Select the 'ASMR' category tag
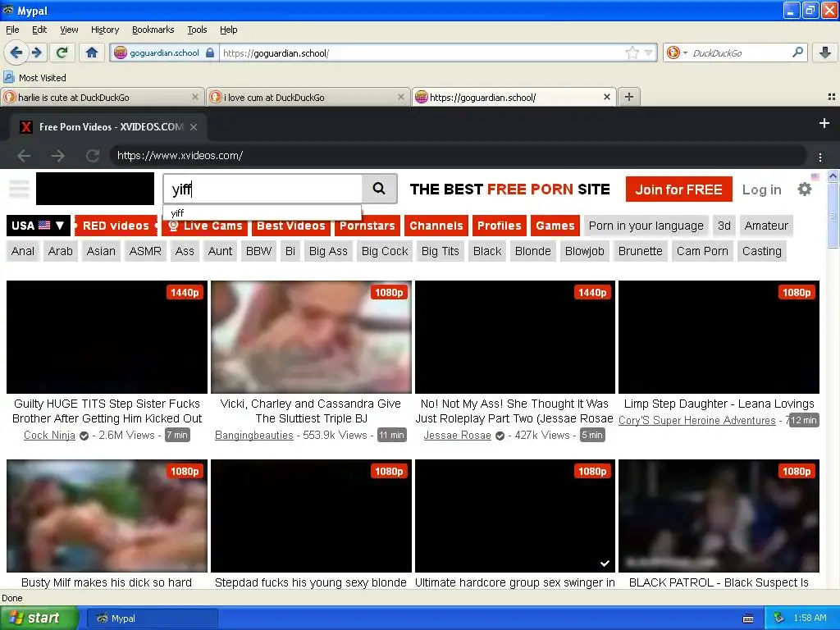 [145, 251]
